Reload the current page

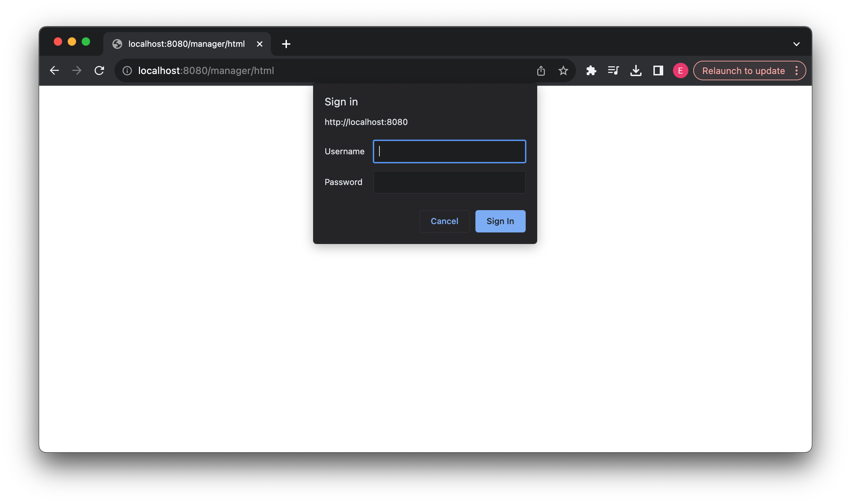tap(99, 71)
